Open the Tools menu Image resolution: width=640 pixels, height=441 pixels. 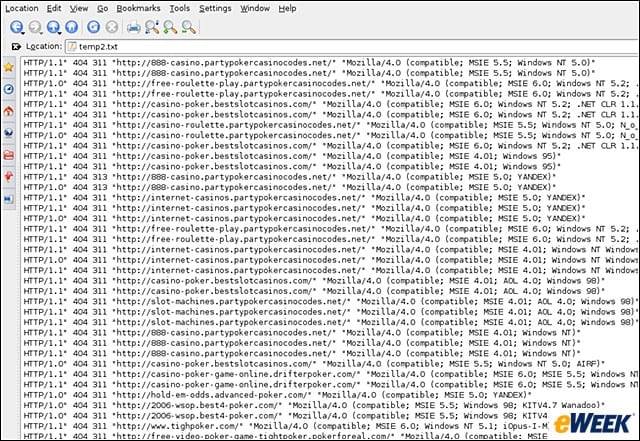180,8
